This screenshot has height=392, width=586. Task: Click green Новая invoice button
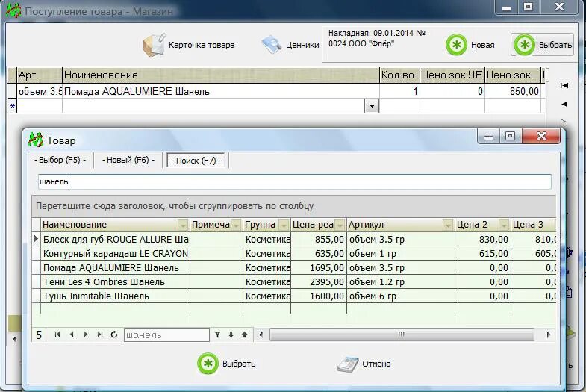point(470,46)
